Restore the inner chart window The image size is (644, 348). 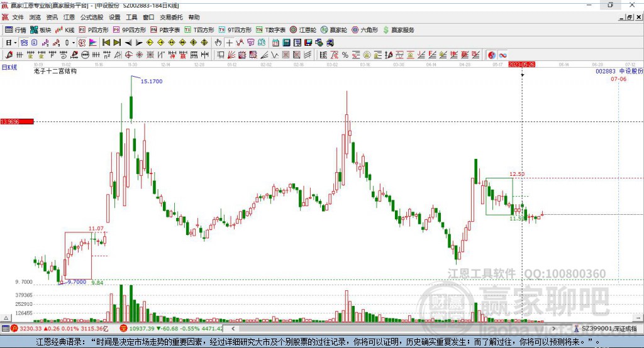[x=630, y=17]
